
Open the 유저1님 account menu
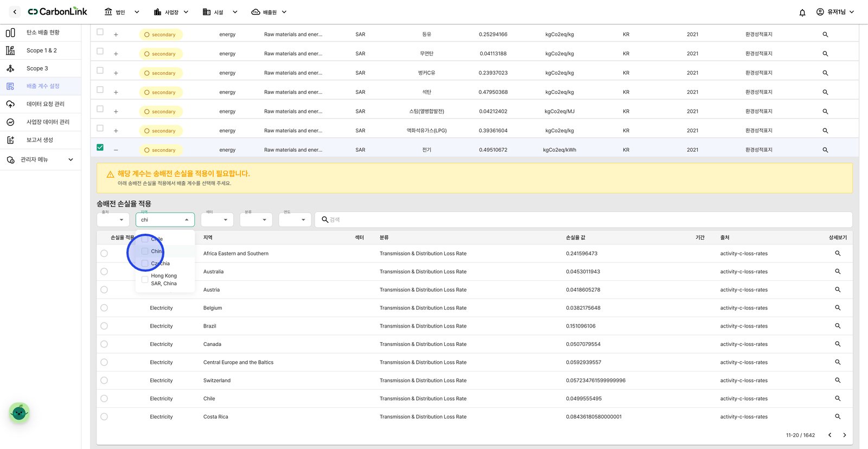pos(835,12)
